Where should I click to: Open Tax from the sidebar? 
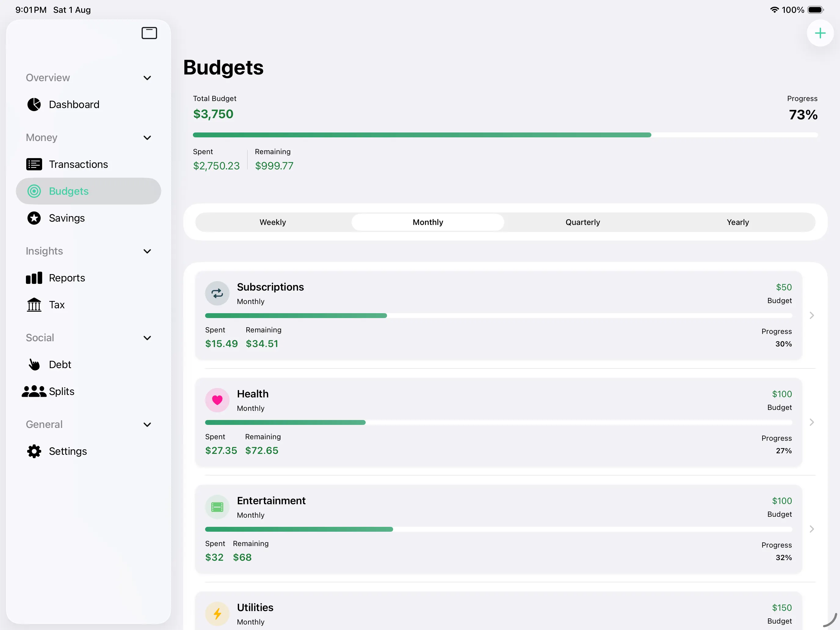(89, 305)
